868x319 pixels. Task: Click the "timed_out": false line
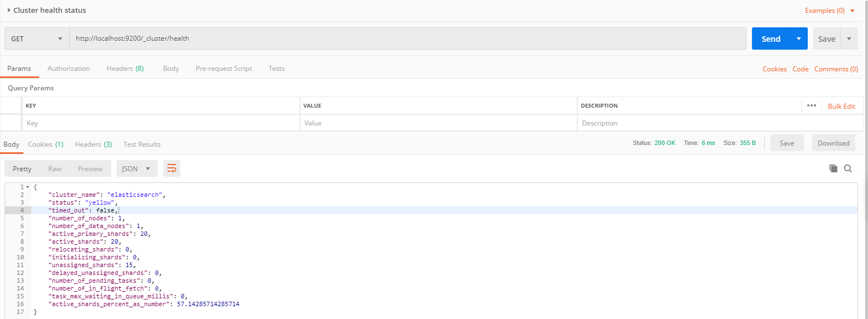83,210
